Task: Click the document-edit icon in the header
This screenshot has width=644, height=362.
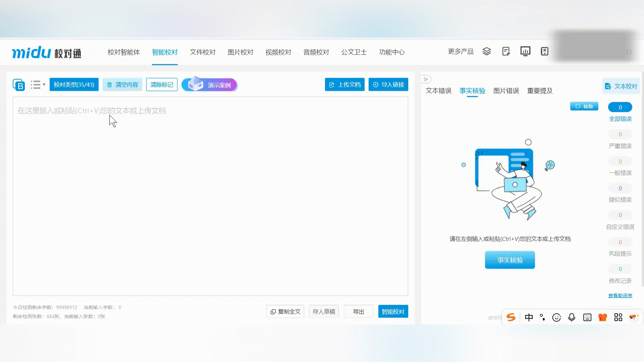Action: 506,51
